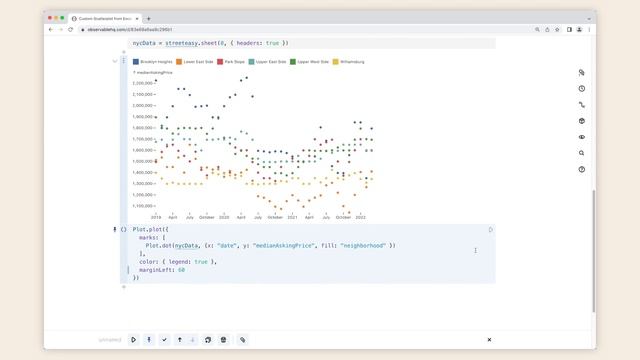Select the Custom Scatterplot browser tab

click(x=104, y=18)
